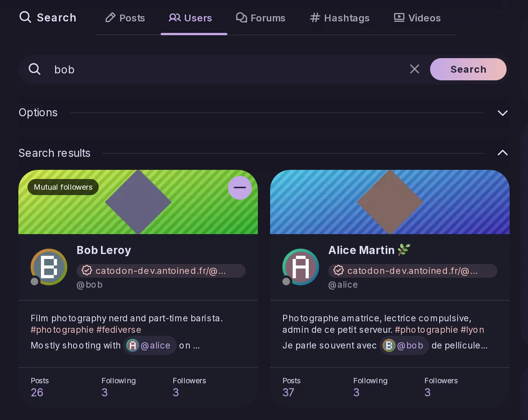Go to the Hashtags tab
Screen dimensions: 528x420
[340, 18]
